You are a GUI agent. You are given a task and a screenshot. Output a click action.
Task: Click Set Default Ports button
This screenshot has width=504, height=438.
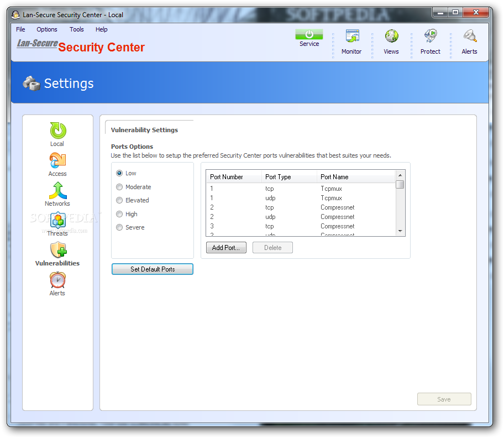pos(153,269)
